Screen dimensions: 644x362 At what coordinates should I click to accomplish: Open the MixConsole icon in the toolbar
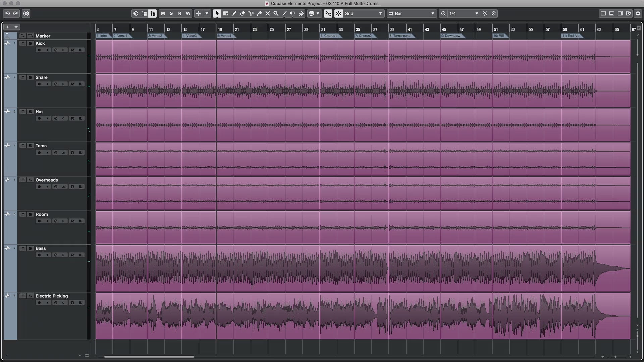coord(153,13)
